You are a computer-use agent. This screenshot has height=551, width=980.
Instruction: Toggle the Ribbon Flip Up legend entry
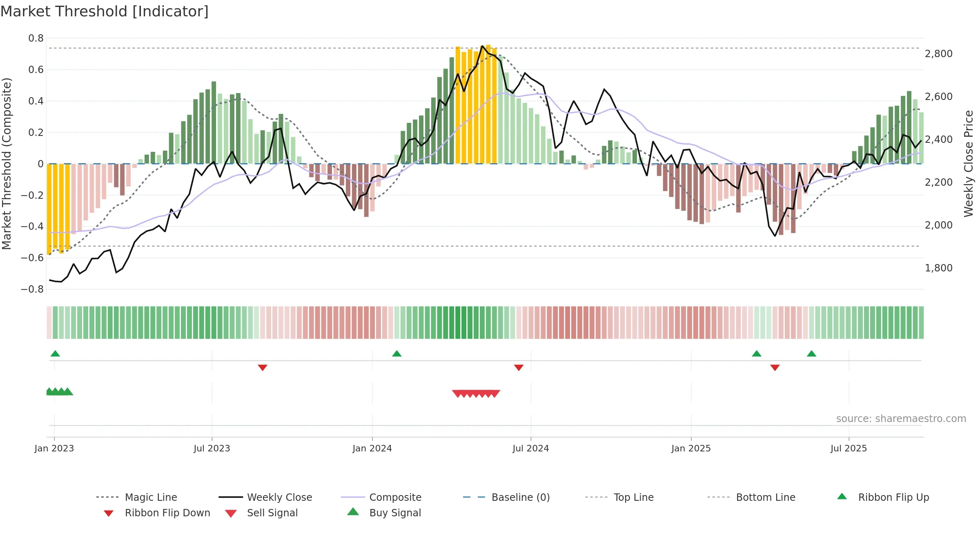click(x=883, y=497)
